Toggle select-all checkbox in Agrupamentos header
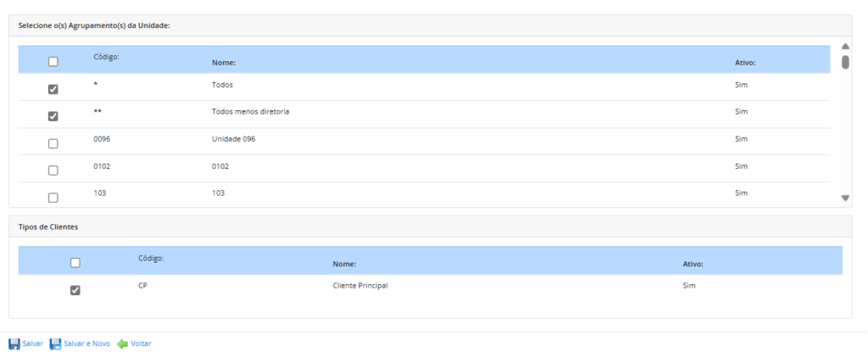 click(x=53, y=62)
